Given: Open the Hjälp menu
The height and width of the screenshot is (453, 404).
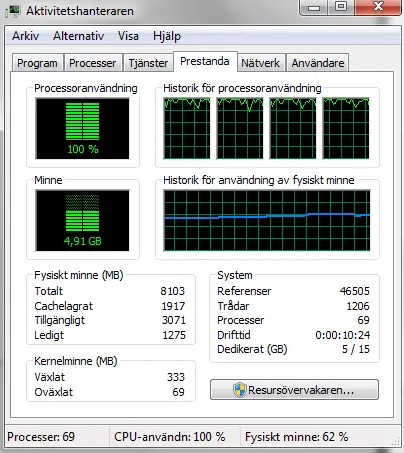Looking at the screenshot, I should (x=167, y=36).
